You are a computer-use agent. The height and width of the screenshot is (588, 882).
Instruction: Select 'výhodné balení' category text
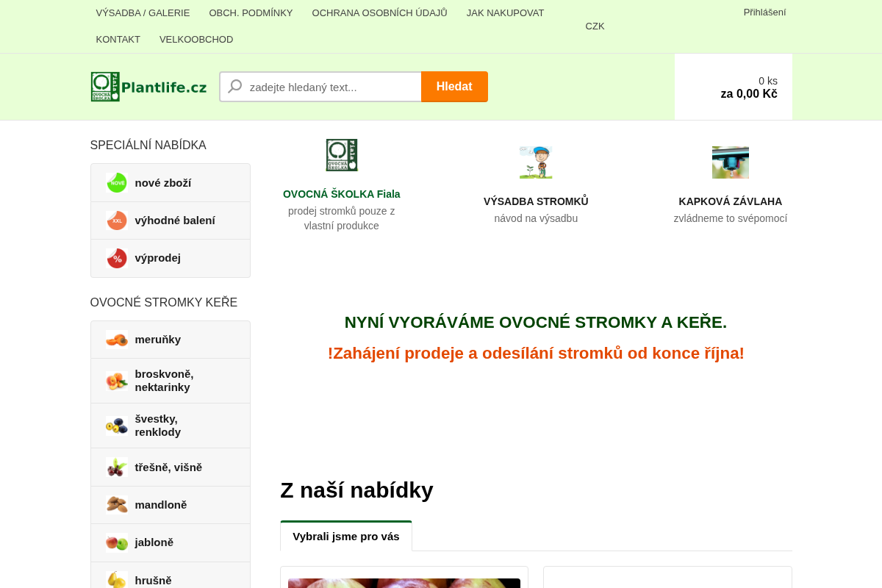pyautogui.click(x=175, y=220)
